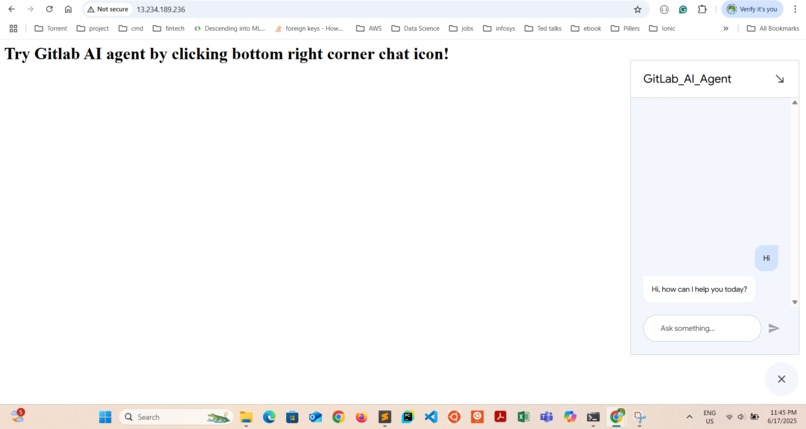The width and height of the screenshot is (806, 429).
Task: Open the Windows Start menu
Action: pos(105,417)
